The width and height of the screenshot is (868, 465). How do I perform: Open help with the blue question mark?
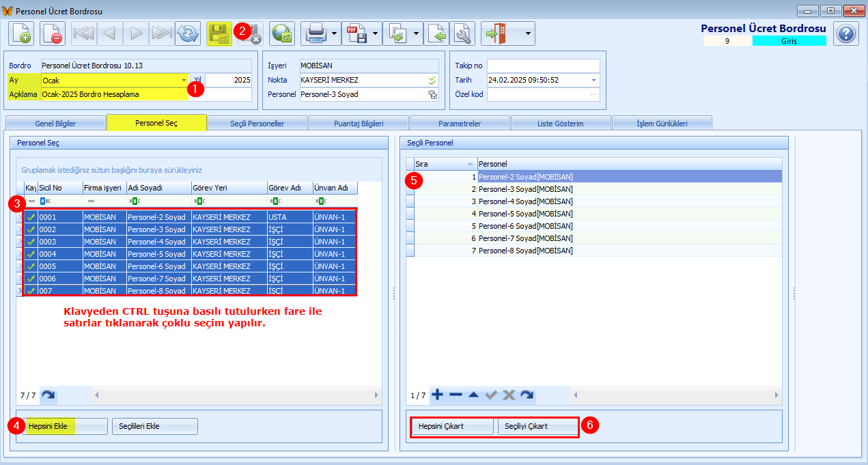click(846, 33)
